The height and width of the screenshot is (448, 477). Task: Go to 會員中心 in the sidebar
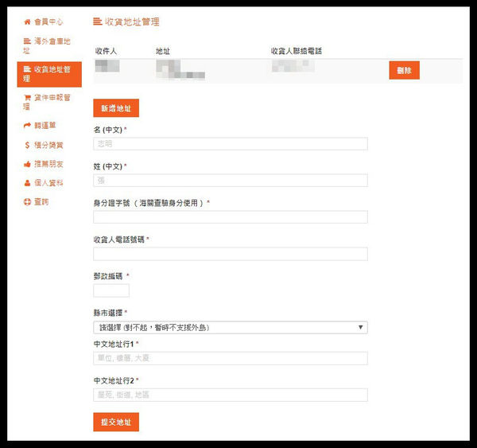tap(48, 21)
